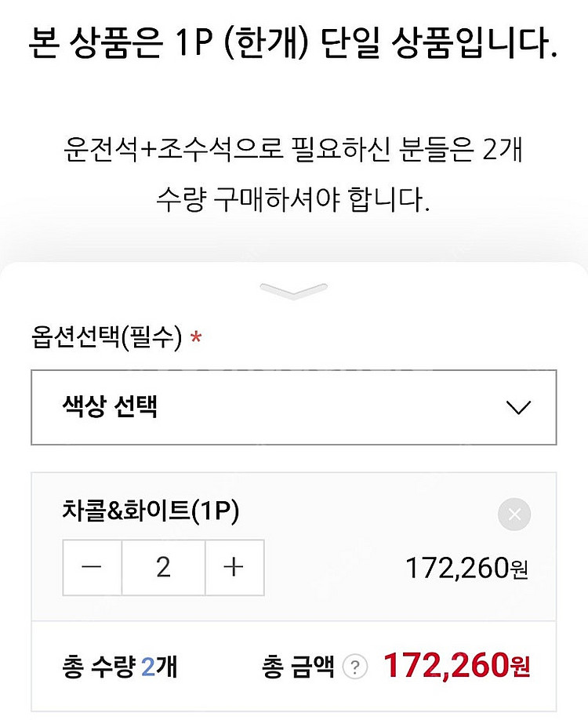Click the down arrow in 색상 선택 box

point(518,408)
